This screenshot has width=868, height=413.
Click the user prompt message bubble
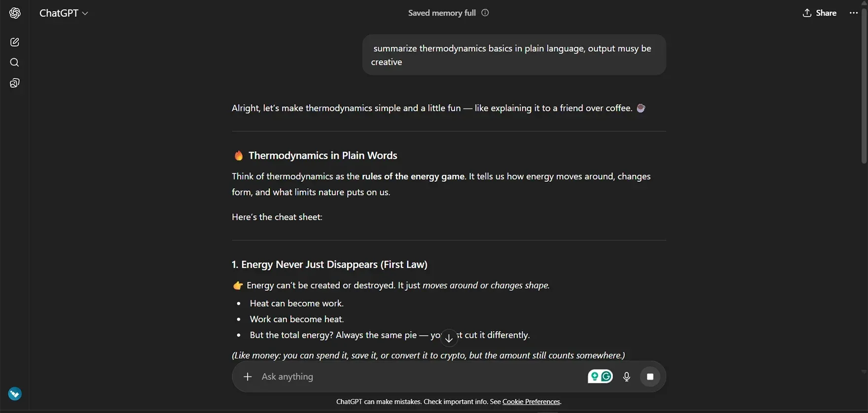tap(514, 55)
